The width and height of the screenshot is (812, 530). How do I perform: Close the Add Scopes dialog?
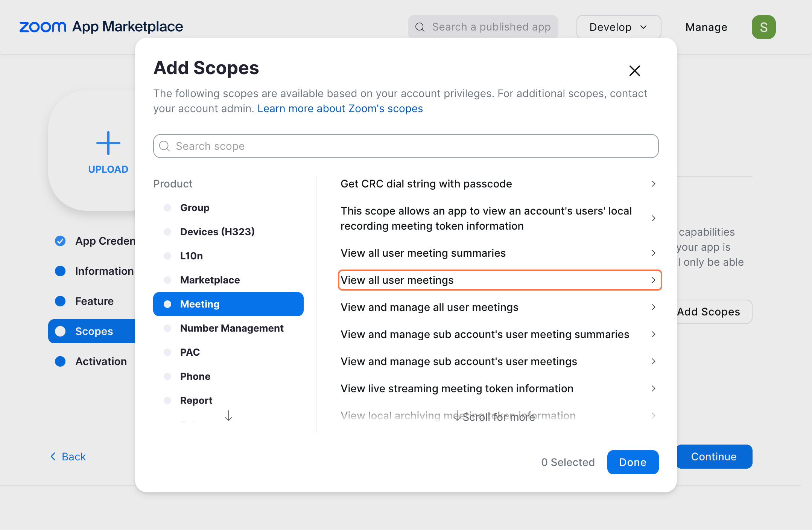(634, 70)
